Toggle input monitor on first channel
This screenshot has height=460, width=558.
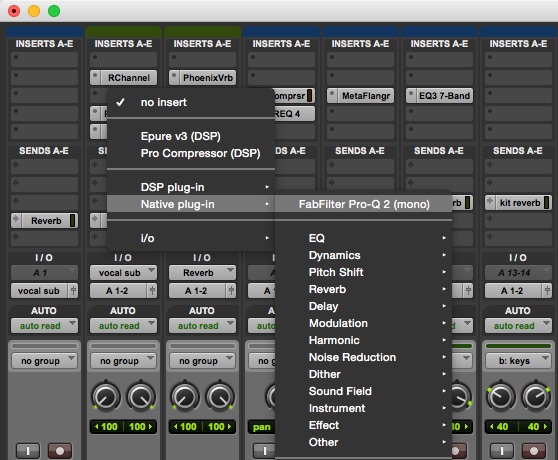click(x=28, y=451)
